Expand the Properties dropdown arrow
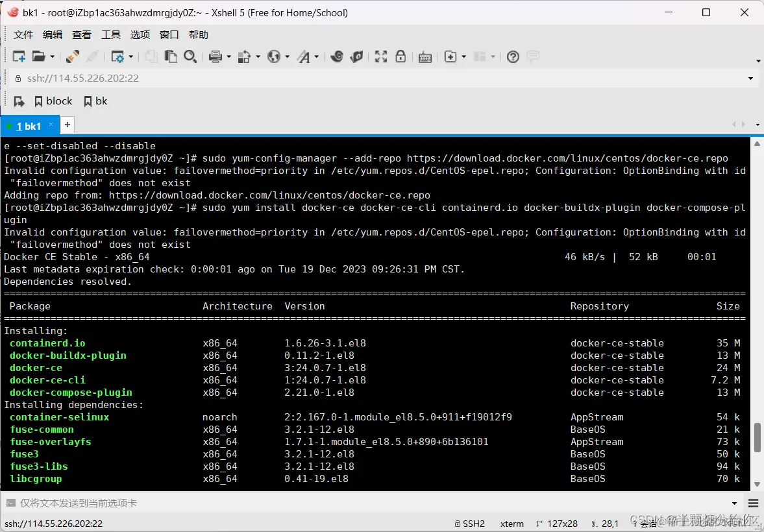The image size is (764, 532). pyautogui.click(x=130, y=57)
